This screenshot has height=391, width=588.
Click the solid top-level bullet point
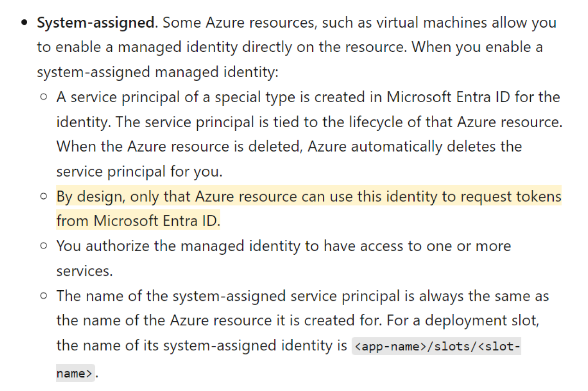coord(25,23)
